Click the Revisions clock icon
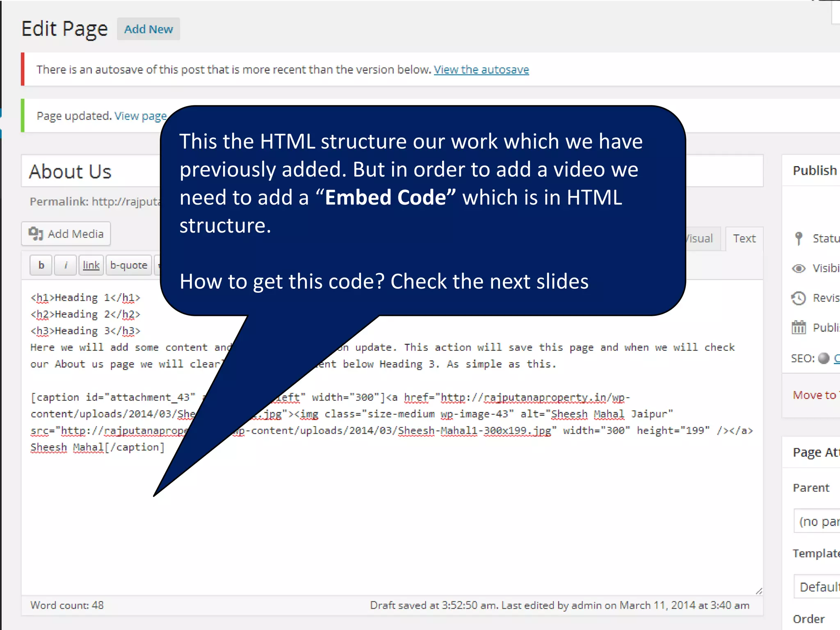840x630 pixels. [x=799, y=298]
